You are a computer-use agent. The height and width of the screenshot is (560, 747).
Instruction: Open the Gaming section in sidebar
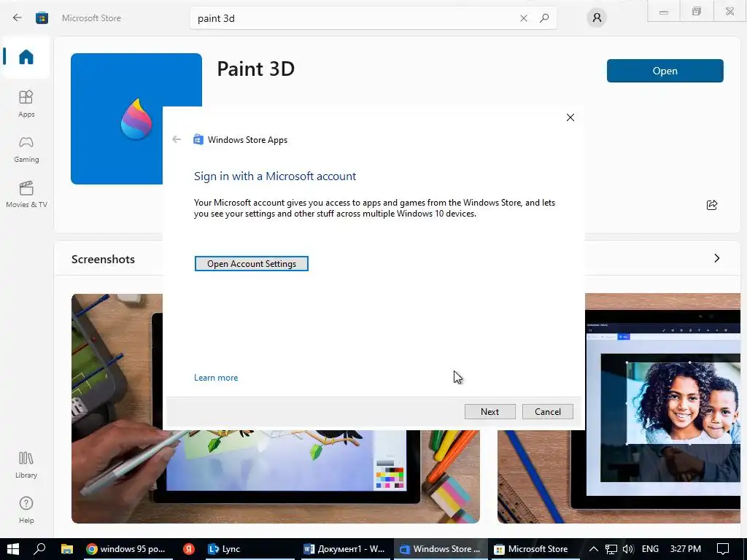[26, 149]
